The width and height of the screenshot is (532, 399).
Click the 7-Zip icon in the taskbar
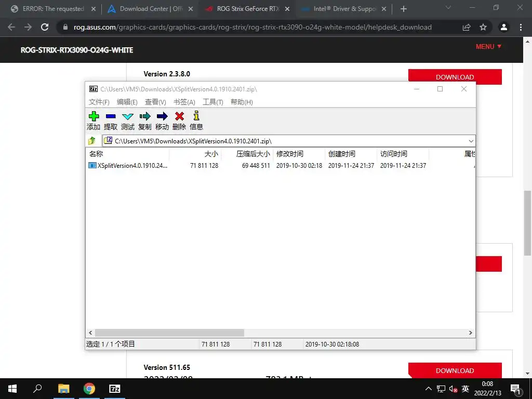[x=115, y=389]
